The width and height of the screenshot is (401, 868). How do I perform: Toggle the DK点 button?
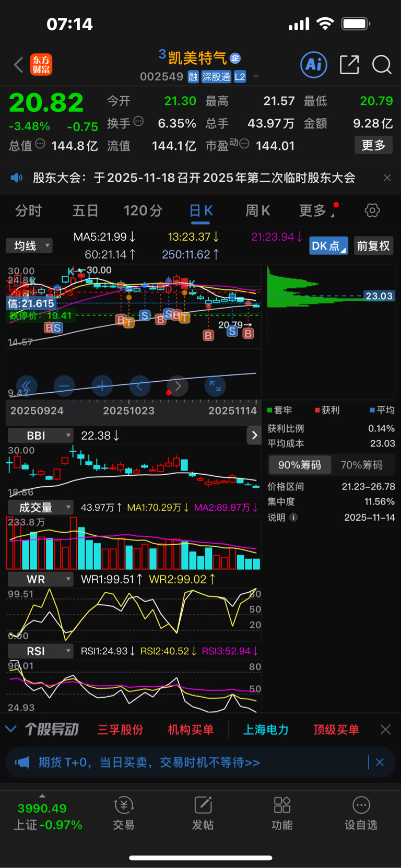(x=328, y=245)
